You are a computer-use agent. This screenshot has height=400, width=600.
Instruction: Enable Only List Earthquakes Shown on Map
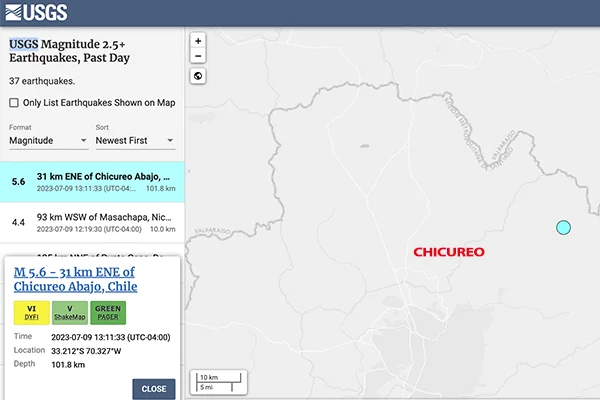tap(14, 103)
